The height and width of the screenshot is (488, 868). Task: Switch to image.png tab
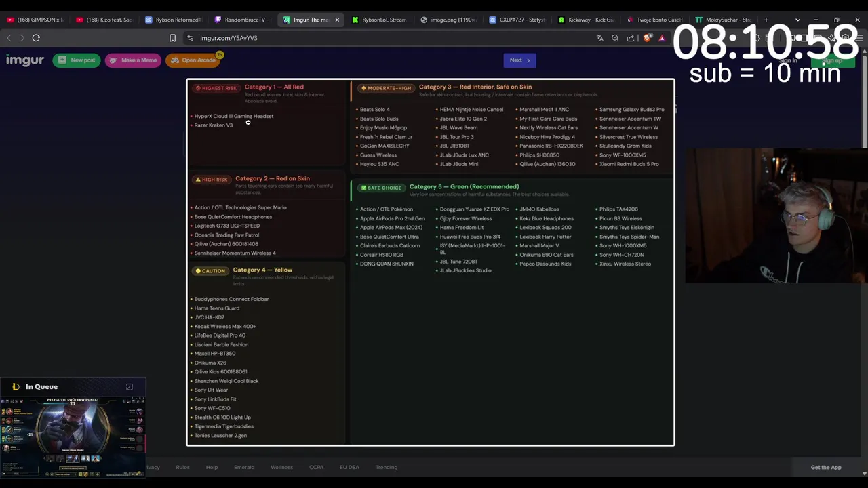pyautogui.click(x=450, y=20)
